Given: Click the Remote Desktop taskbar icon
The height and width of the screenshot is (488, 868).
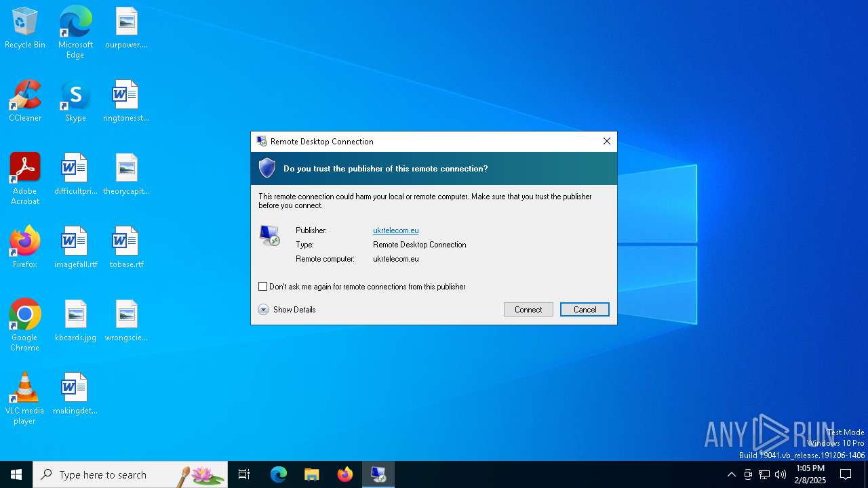Looking at the screenshot, I should tap(378, 474).
